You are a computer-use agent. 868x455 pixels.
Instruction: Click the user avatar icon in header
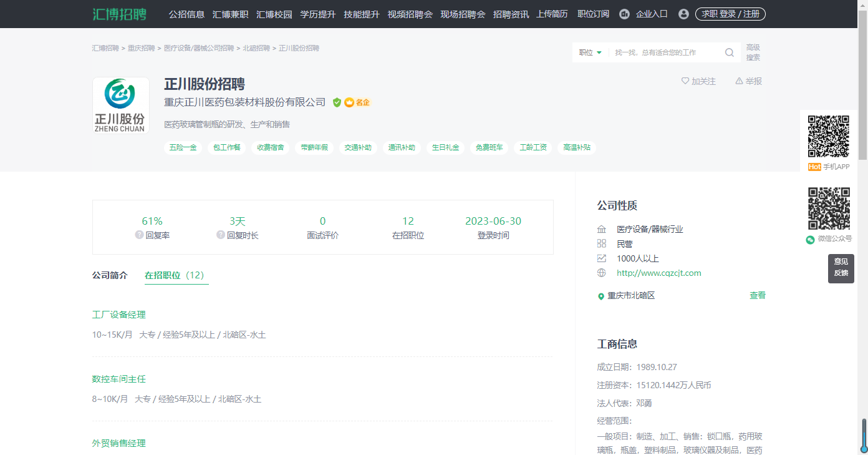[x=683, y=14]
